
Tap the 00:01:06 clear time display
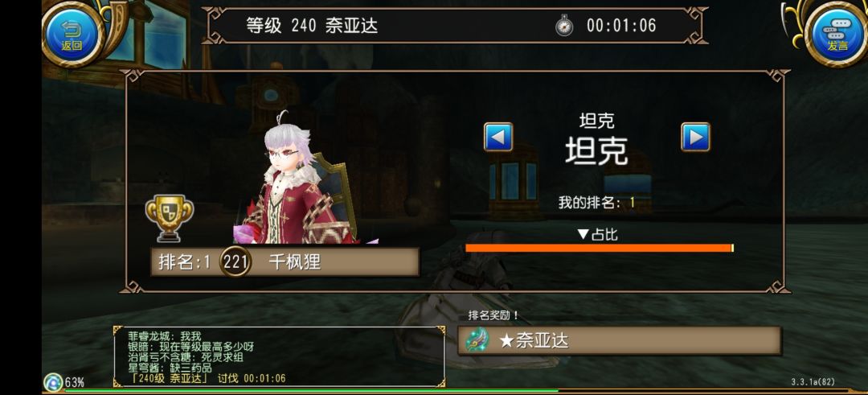tap(621, 26)
